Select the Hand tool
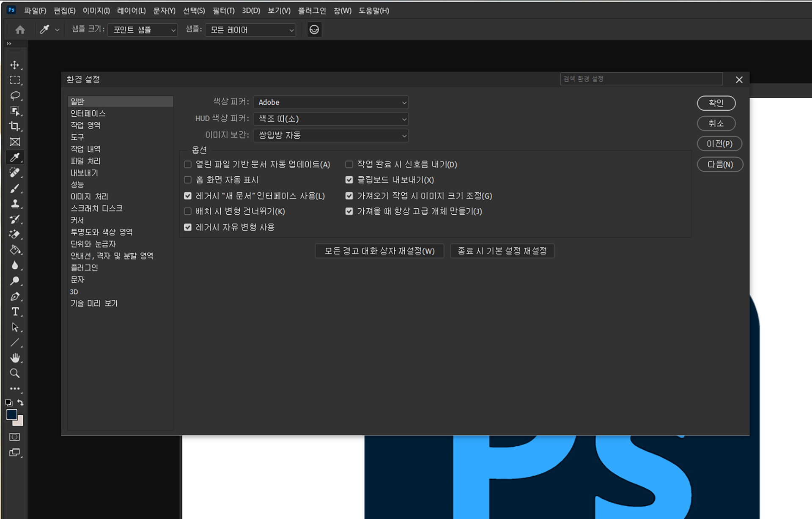Viewport: 812px width, 519px height. pos(15,358)
